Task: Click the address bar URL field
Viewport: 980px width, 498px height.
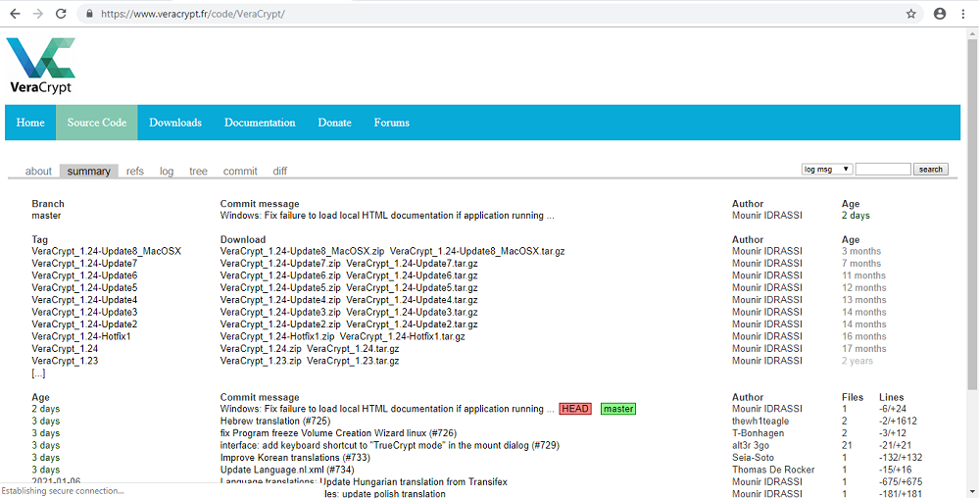Action: coord(500,14)
